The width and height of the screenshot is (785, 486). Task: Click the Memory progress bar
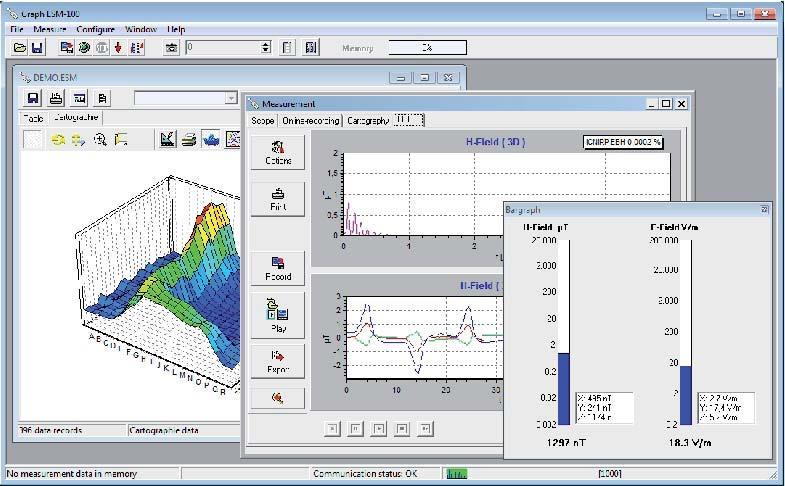point(428,48)
